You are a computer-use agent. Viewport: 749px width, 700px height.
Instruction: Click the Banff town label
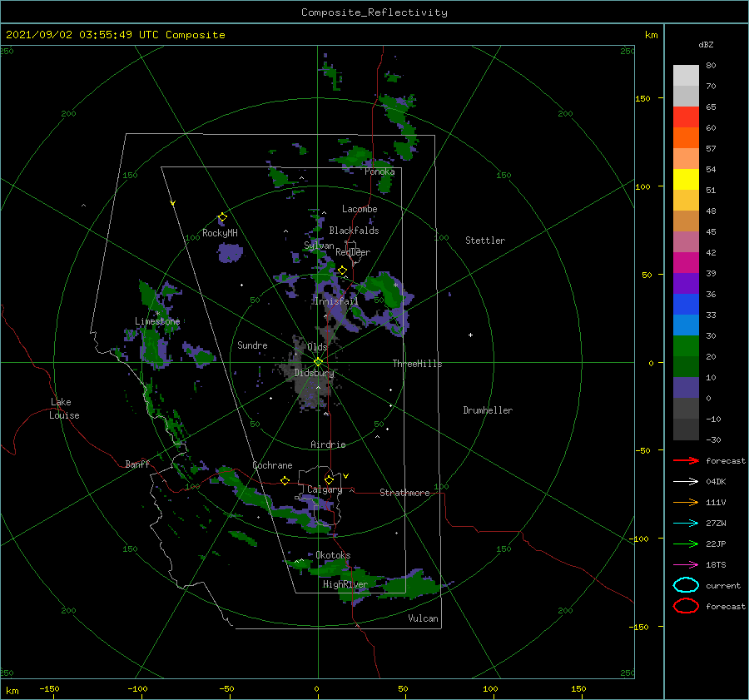[137, 464]
